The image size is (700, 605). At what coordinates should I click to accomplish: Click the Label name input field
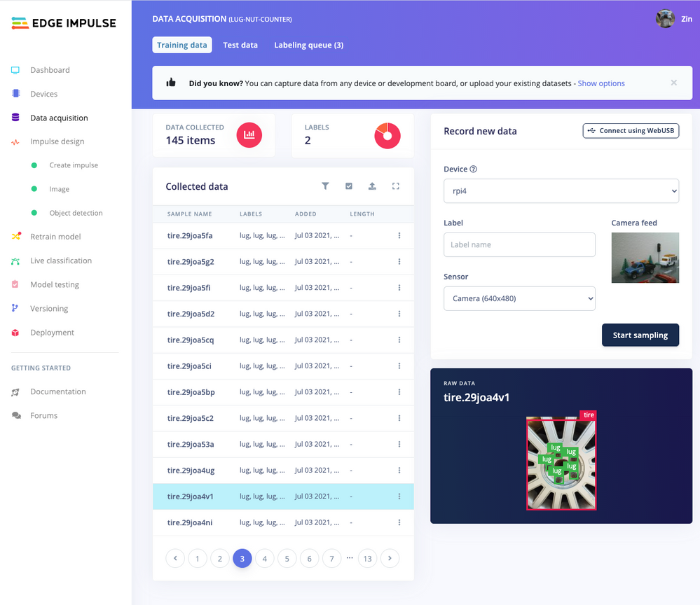point(519,244)
